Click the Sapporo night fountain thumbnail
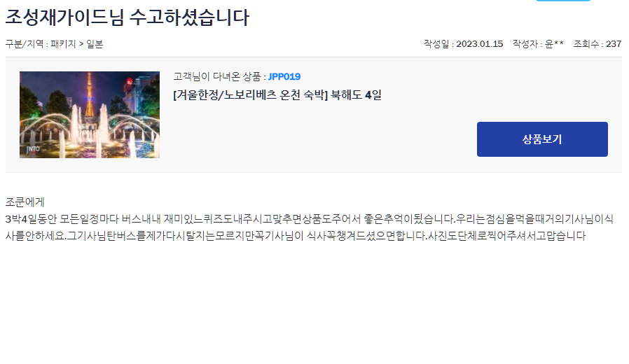629x364 pixels. [90, 115]
